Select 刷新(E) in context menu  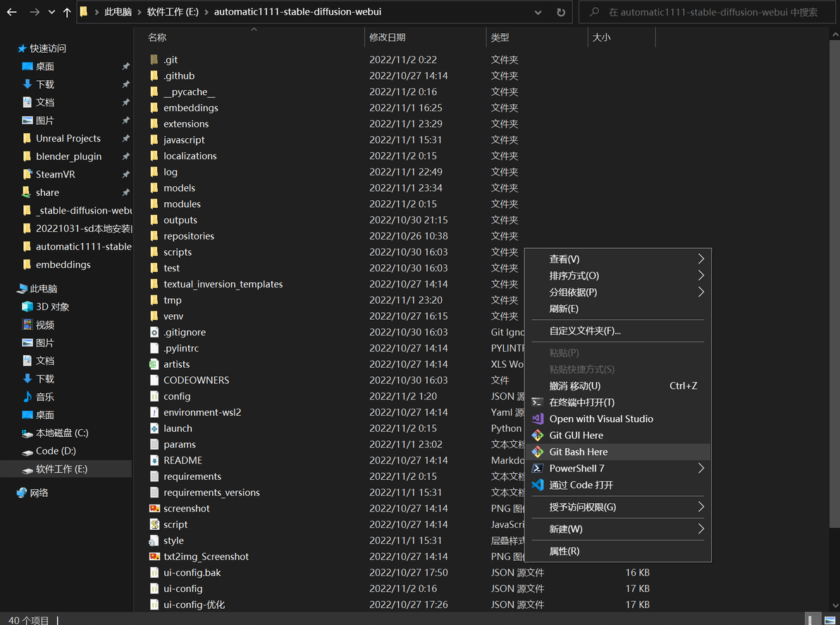tap(618, 309)
